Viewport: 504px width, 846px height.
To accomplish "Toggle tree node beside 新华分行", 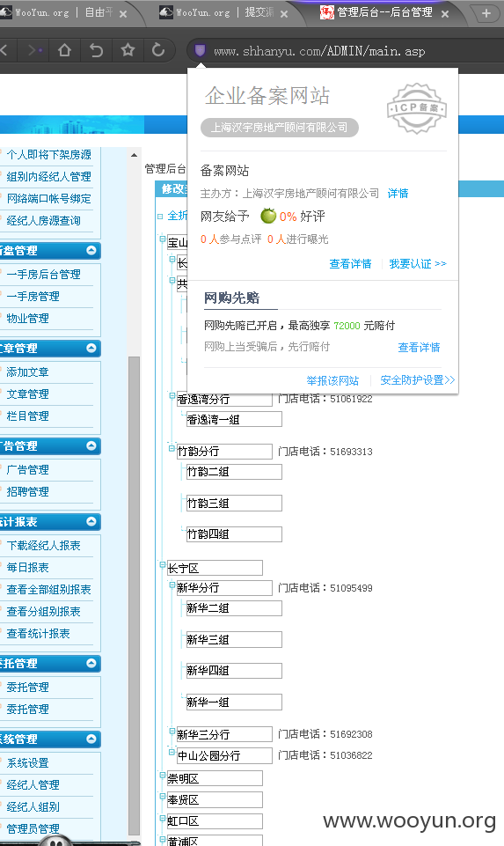I will click(172, 585).
